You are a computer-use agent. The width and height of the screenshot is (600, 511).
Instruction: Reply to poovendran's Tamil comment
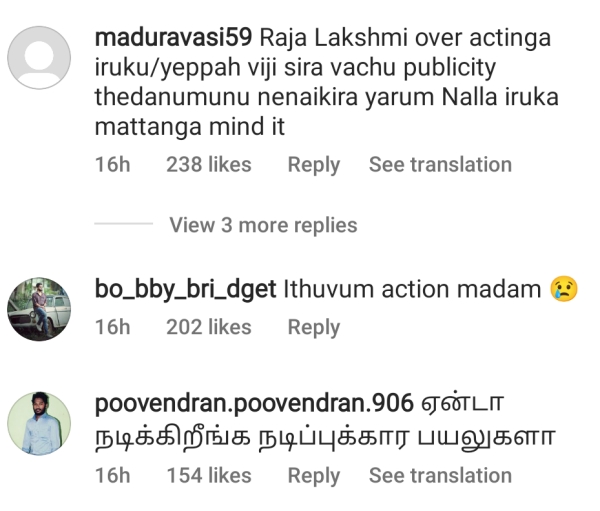(314, 476)
